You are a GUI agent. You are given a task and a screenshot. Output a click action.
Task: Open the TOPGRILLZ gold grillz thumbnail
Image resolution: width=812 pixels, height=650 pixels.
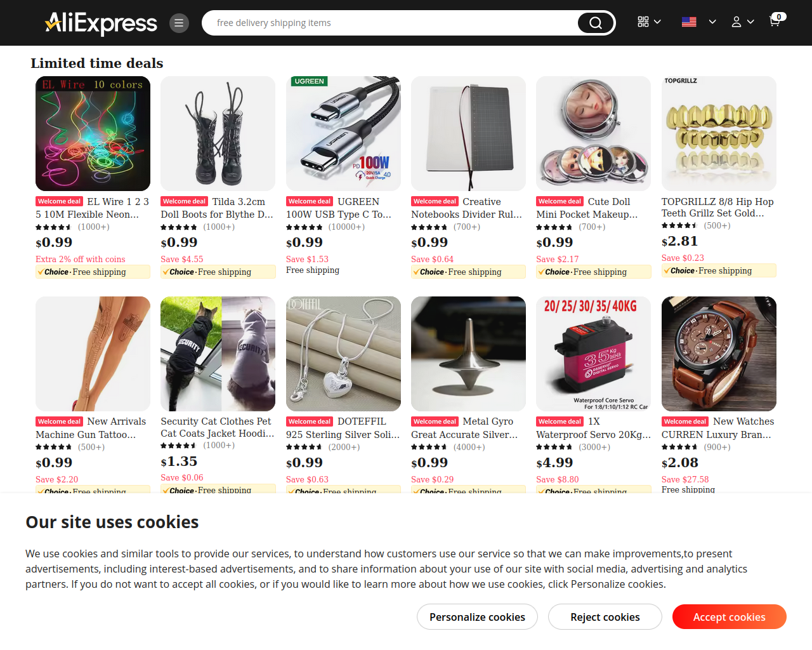point(719,133)
